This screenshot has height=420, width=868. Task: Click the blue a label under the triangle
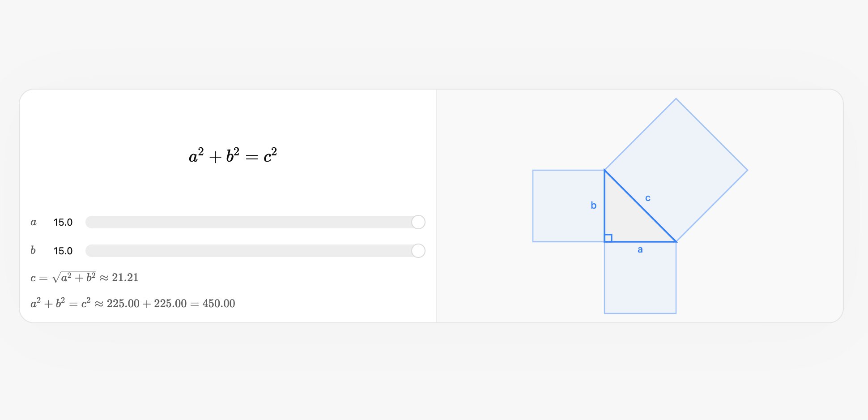coord(640,250)
